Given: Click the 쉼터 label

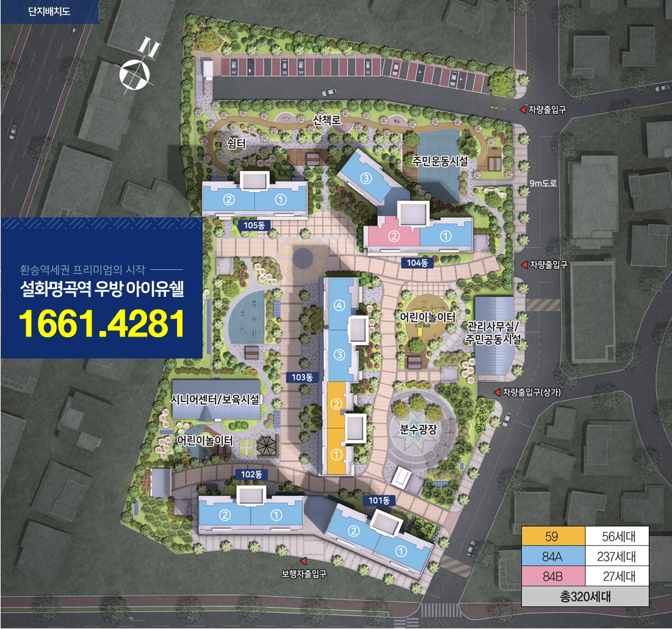Looking at the screenshot, I should (236, 144).
